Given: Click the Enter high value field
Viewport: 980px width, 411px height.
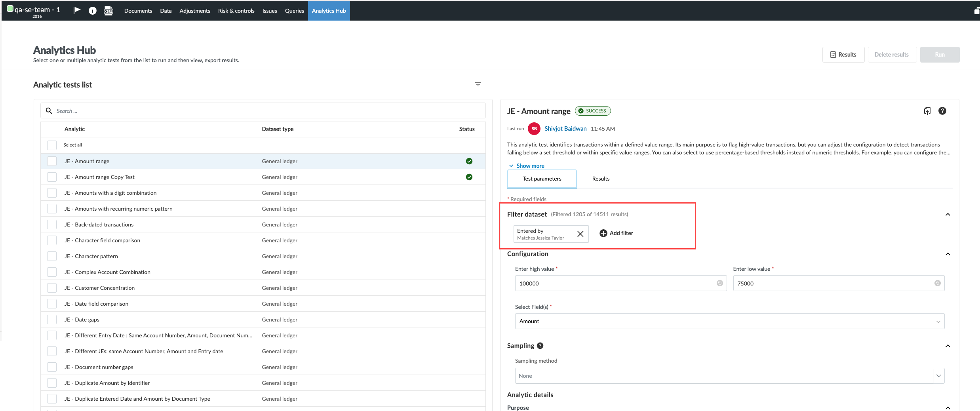Looking at the screenshot, I should coord(620,283).
